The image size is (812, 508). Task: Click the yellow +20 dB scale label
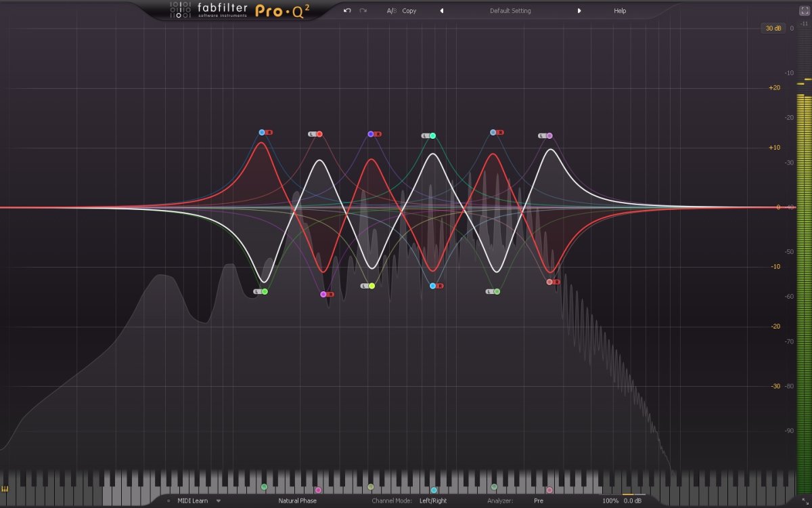(775, 87)
